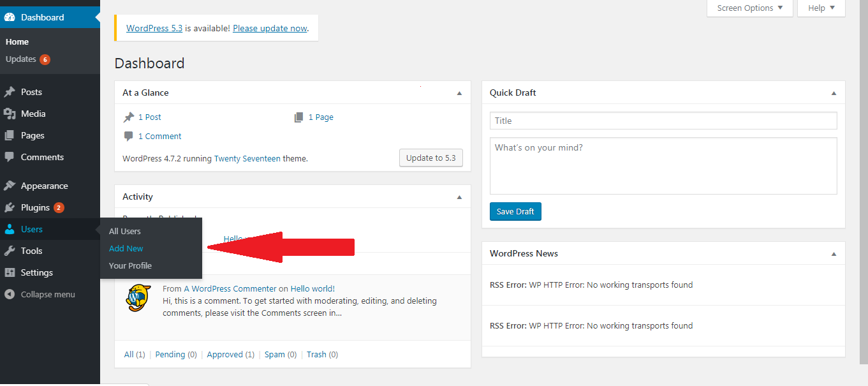This screenshot has height=386, width=868.
Task: Click the bubble icon beside 1 Comment
Action: point(129,137)
